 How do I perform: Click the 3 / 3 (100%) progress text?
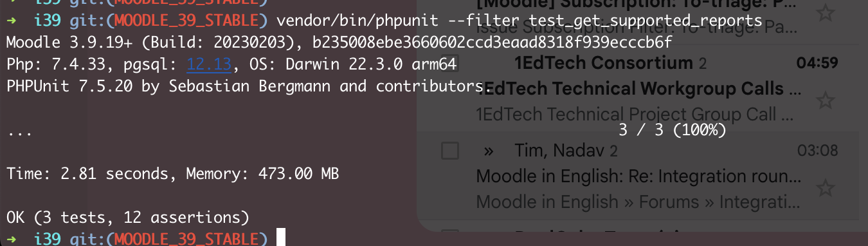[672, 129]
